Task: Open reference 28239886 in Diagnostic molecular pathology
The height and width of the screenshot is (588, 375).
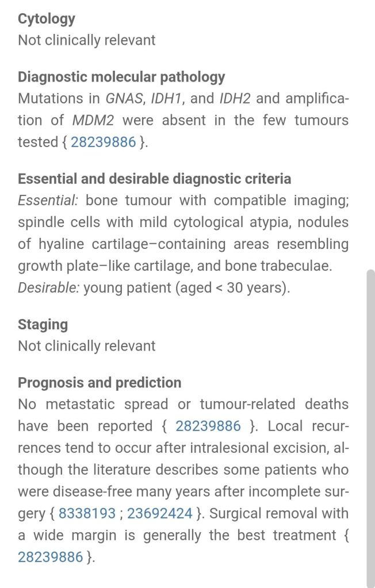Action: click(x=104, y=142)
